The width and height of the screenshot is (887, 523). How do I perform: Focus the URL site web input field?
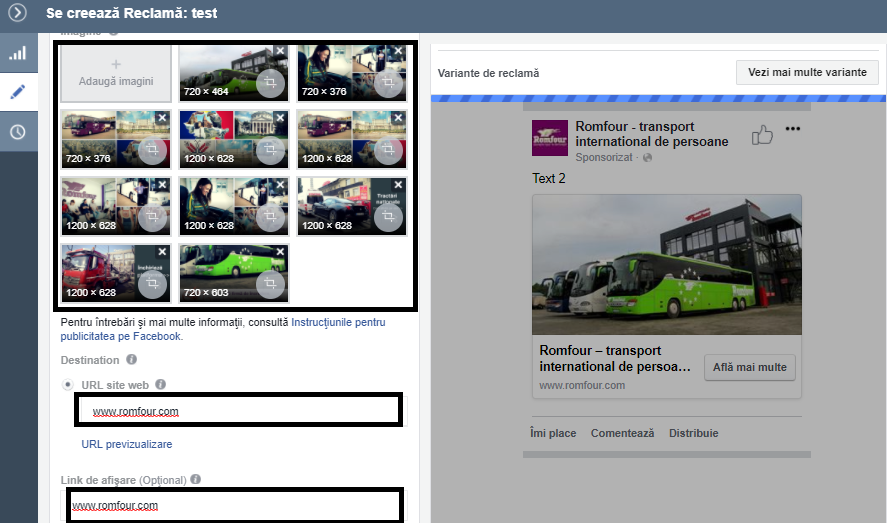(x=238, y=411)
